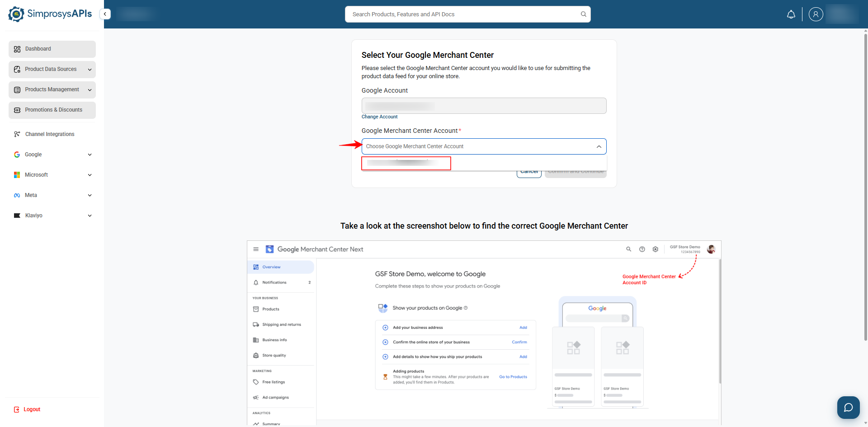Open the user profile avatar icon

pyautogui.click(x=816, y=14)
